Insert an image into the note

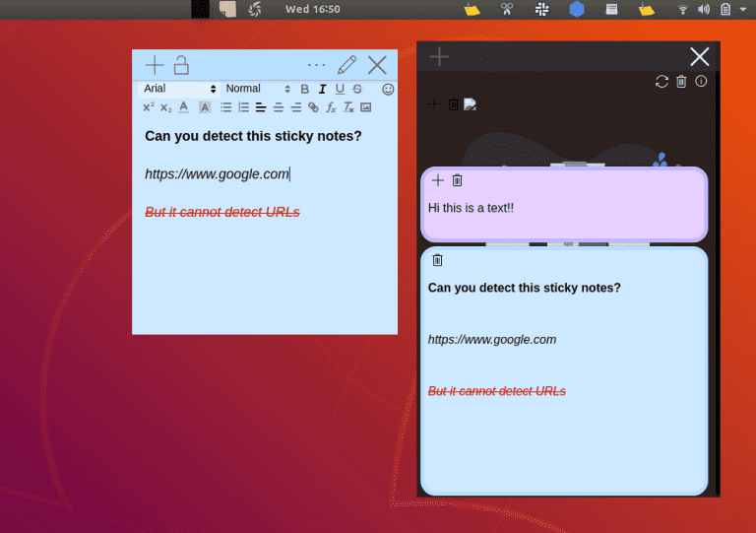point(366,107)
